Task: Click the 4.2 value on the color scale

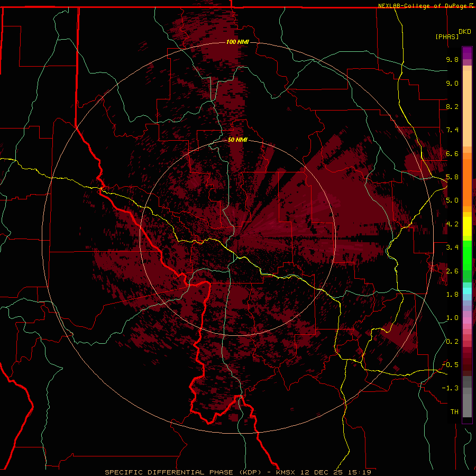Action: coord(452,224)
